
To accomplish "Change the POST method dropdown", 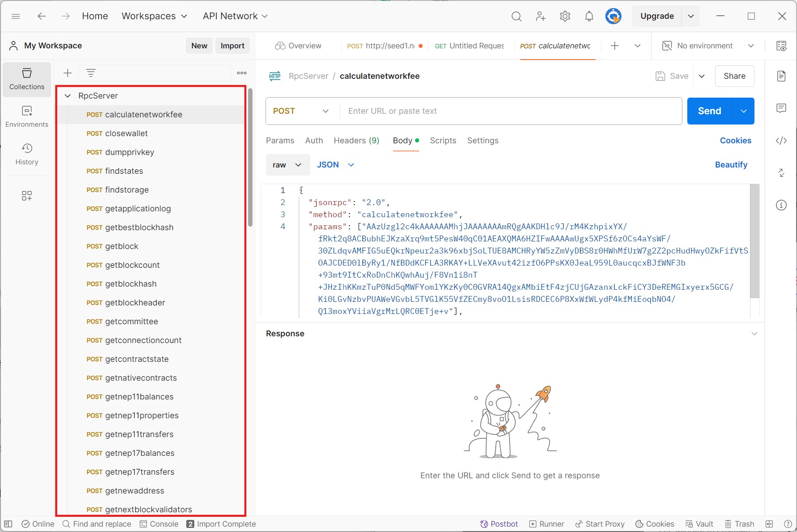I will pyautogui.click(x=301, y=111).
